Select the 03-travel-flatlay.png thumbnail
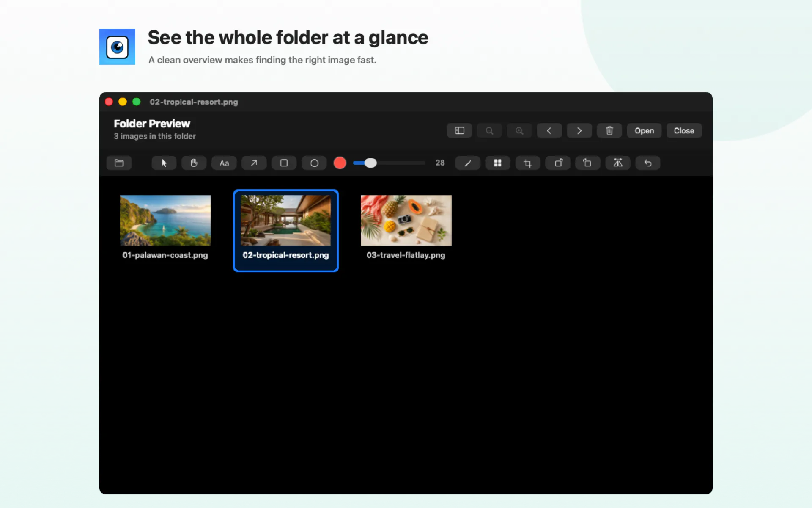812x508 pixels. pos(406,220)
